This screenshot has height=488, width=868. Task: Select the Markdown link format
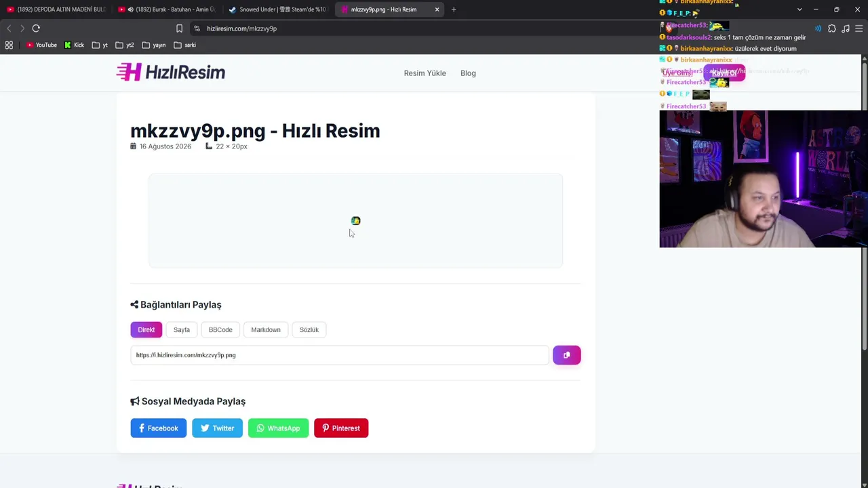click(266, 329)
